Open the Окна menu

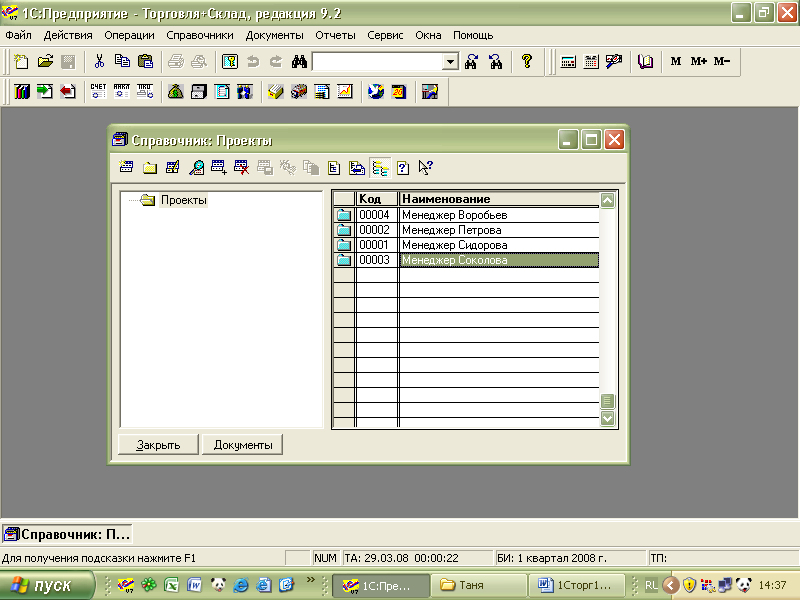(428, 35)
